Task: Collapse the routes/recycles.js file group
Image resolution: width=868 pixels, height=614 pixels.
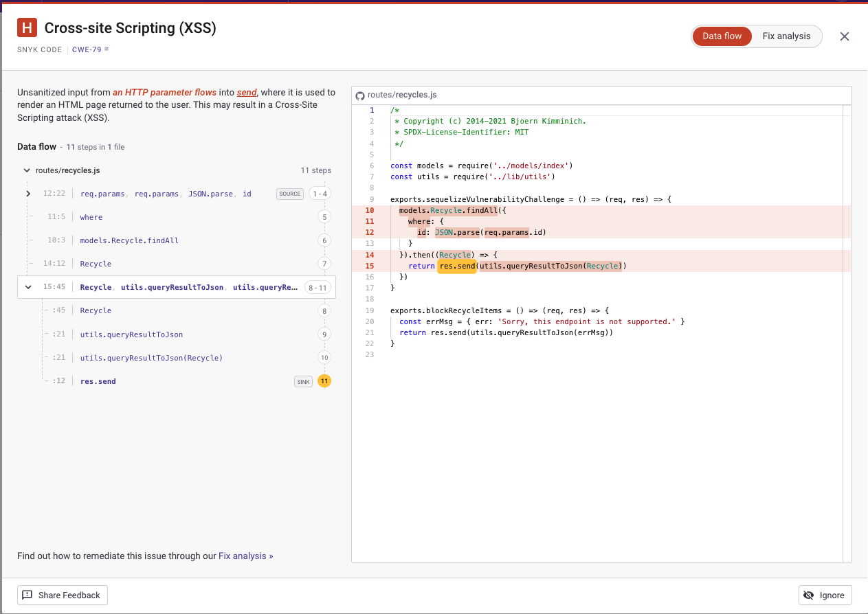Action: (27, 170)
